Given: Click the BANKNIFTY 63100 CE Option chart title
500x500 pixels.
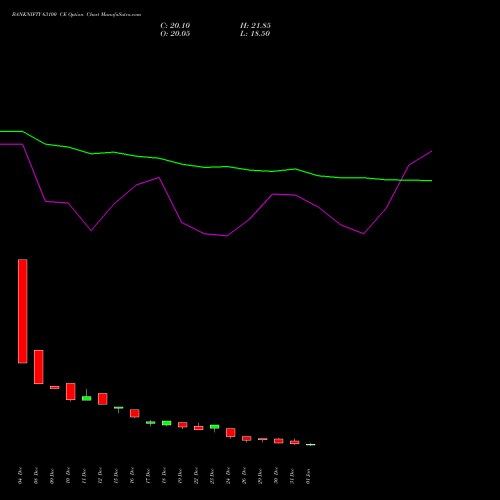Looking at the screenshot, I should tap(76, 15).
